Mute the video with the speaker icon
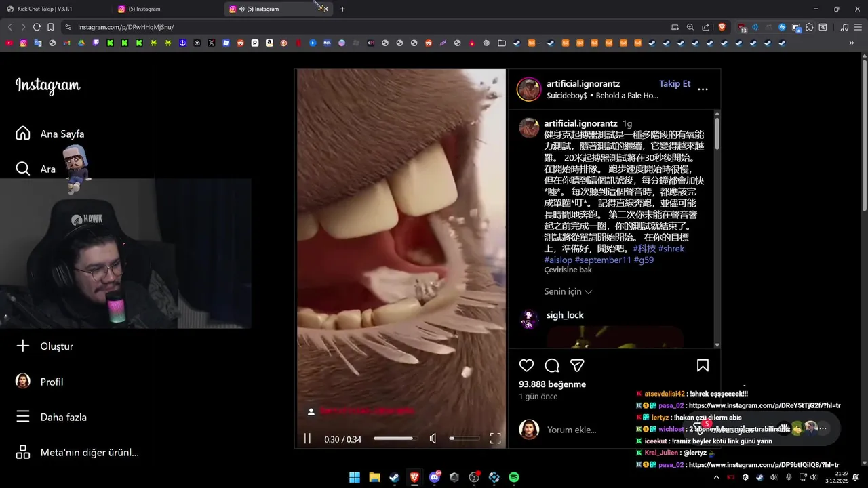 (433, 439)
